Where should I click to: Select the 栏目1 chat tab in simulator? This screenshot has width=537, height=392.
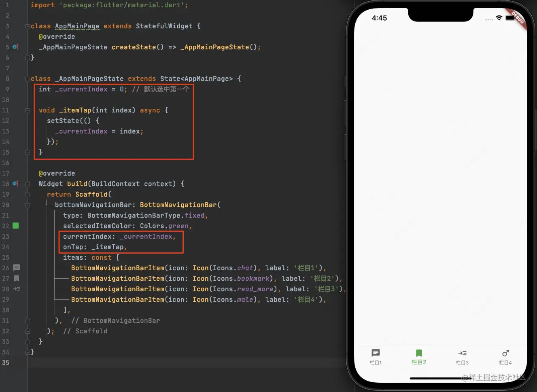376,357
